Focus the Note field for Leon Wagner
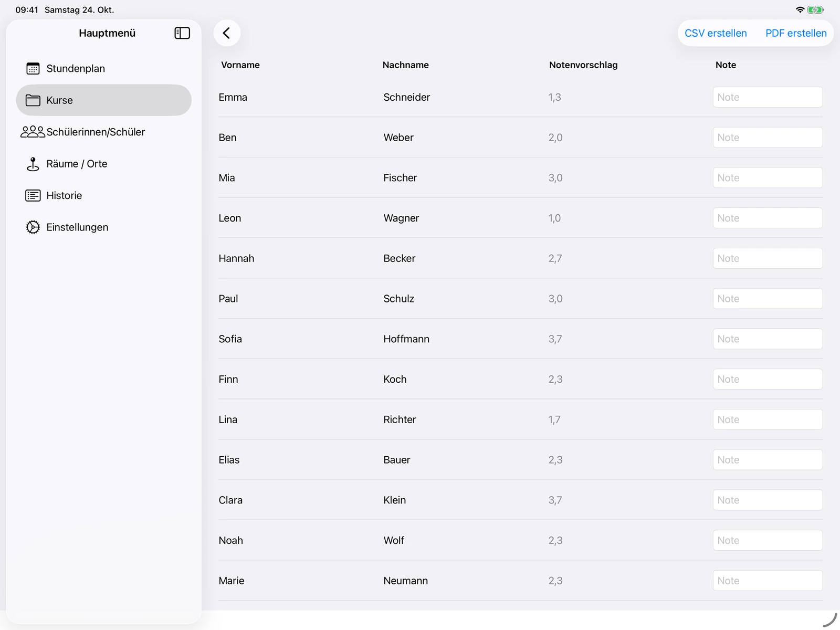 point(768,218)
